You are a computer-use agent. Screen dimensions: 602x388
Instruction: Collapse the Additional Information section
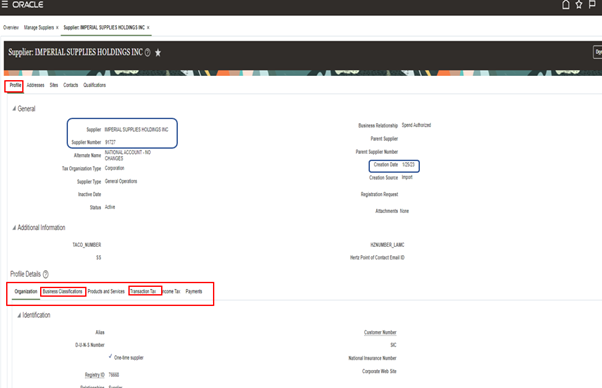[14, 228]
